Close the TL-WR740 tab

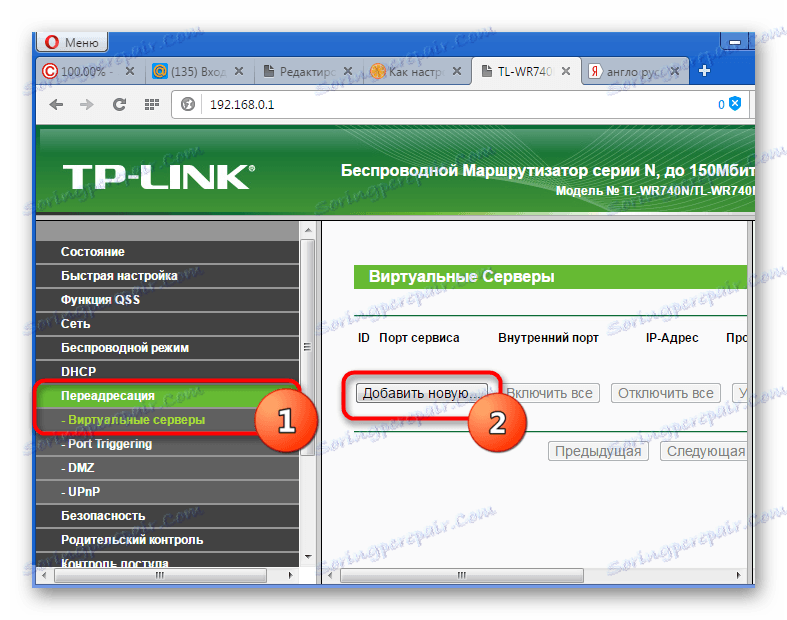(x=566, y=71)
